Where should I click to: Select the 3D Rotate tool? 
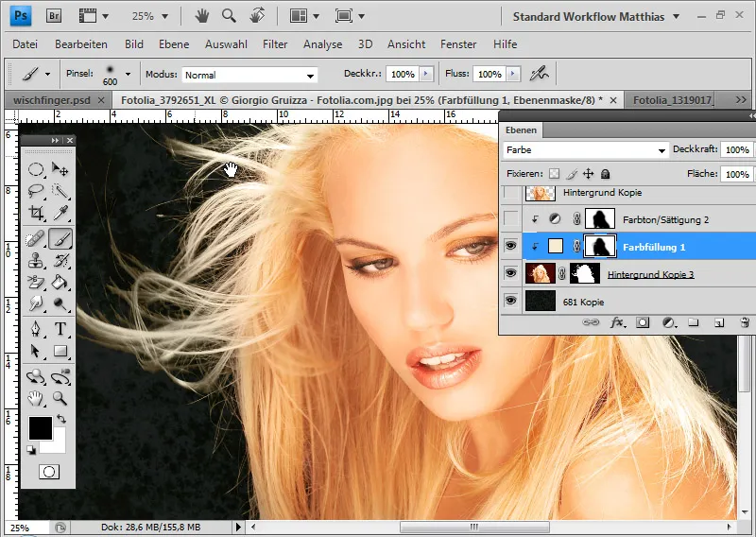[36, 377]
